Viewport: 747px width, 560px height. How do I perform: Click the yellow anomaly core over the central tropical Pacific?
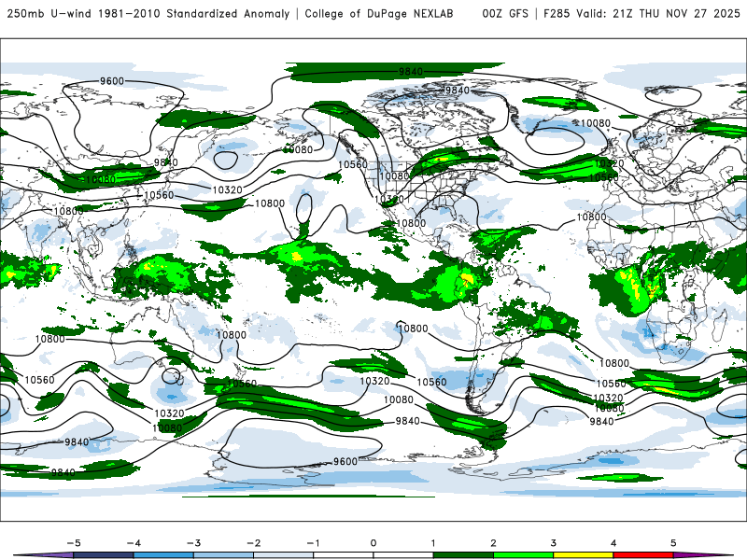coord(297,257)
